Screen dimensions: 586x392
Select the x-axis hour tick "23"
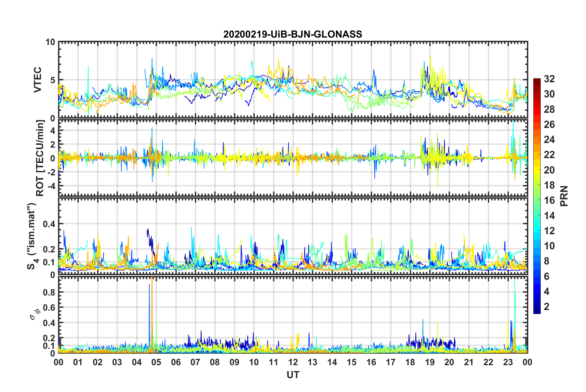click(x=508, y=362)
